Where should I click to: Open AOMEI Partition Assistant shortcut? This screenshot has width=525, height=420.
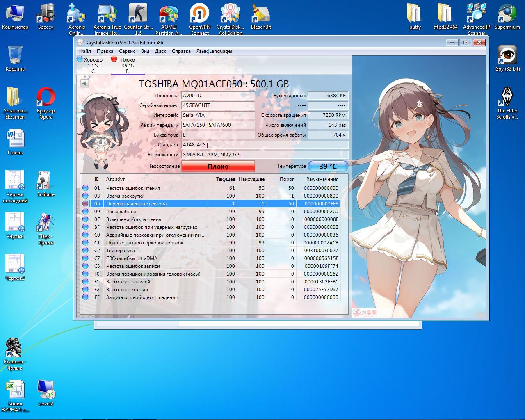[x=169, y=19]
